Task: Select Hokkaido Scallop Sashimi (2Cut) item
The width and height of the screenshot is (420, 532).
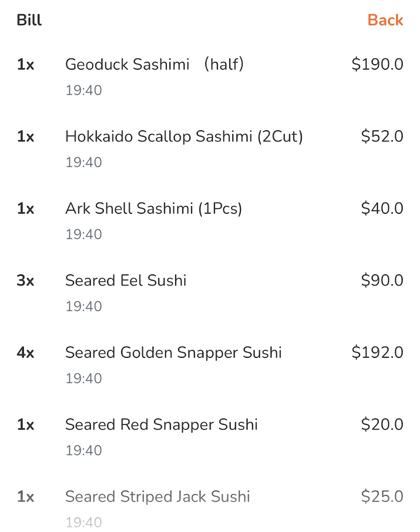Action: click(184, 137)
